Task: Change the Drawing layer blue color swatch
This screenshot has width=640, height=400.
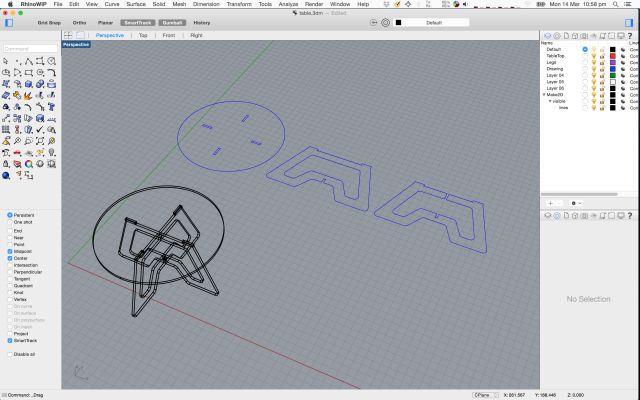Action: (613, 69)
